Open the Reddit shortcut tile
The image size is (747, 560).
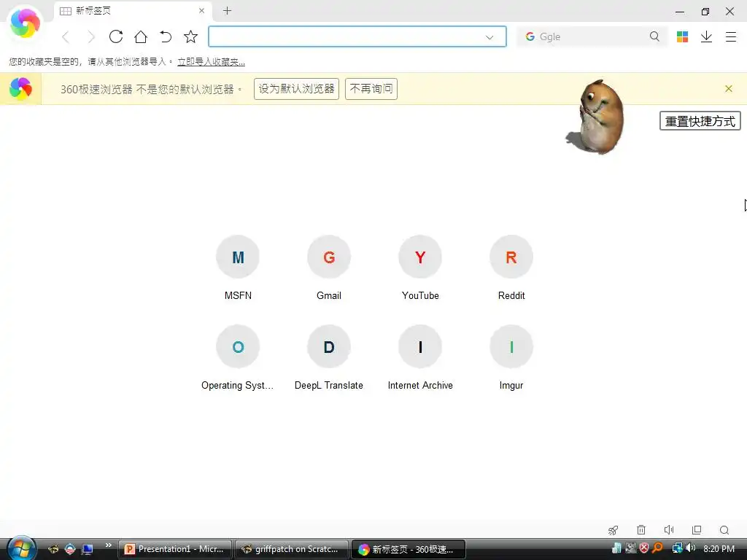click(511, 268)
